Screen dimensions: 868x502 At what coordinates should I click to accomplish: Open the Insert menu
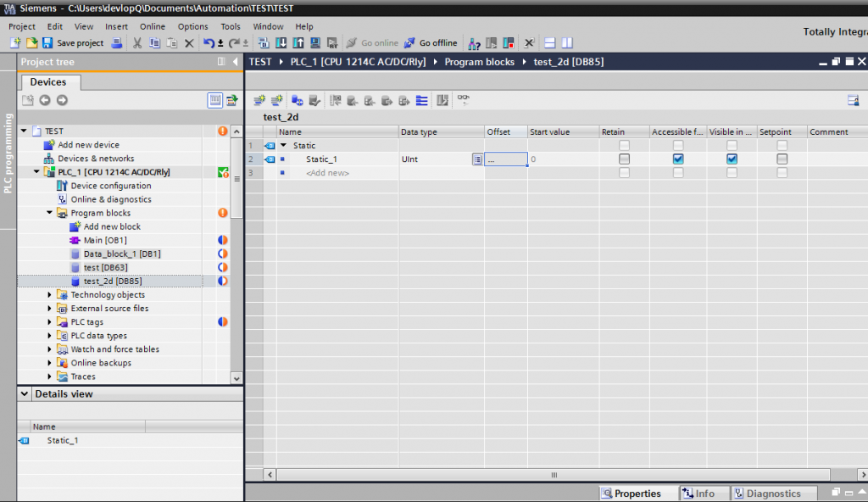[x=116, y=26]
